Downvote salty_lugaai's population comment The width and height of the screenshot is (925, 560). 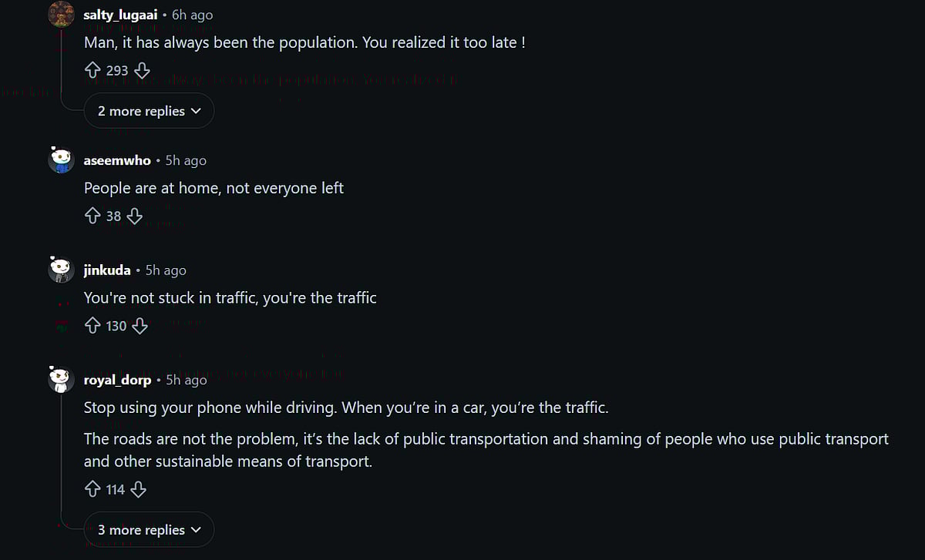click(x=142, y=71)
